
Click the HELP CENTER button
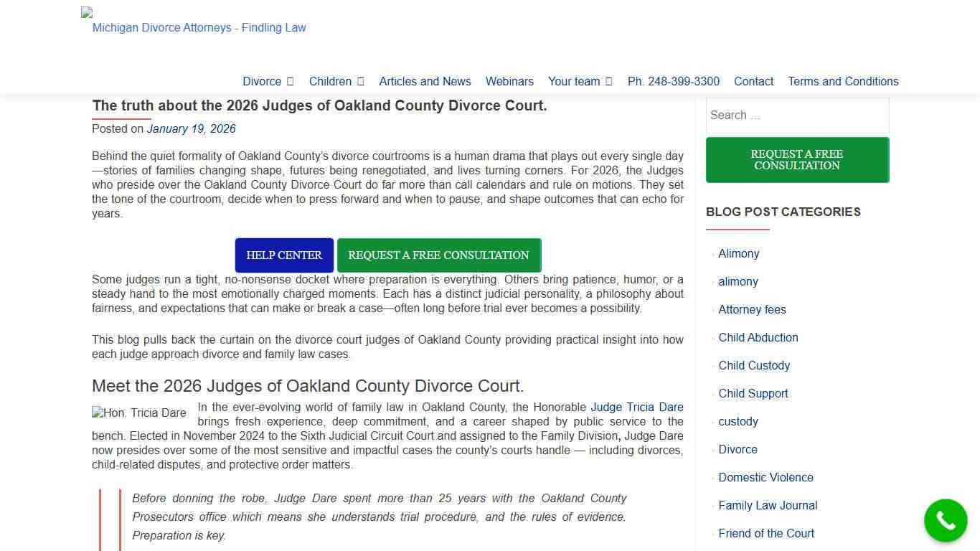pos(283,255)
